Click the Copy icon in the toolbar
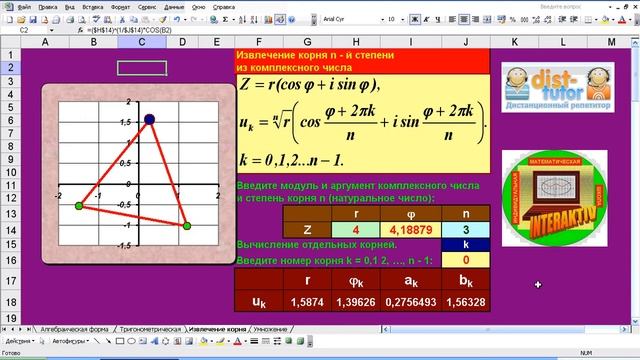The width and height of the screenshot is (640, 360). pyautogui.click(x=134, y=20)
